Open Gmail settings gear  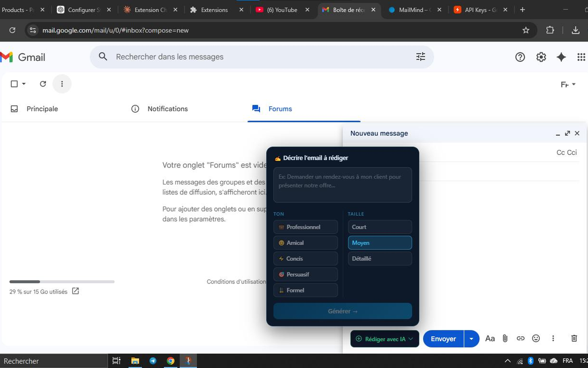(541, 57)
